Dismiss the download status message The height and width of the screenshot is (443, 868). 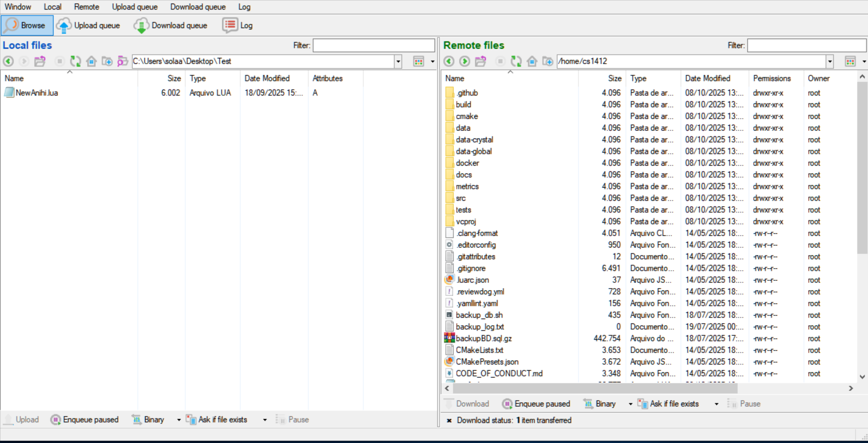(x=449, y=421)
